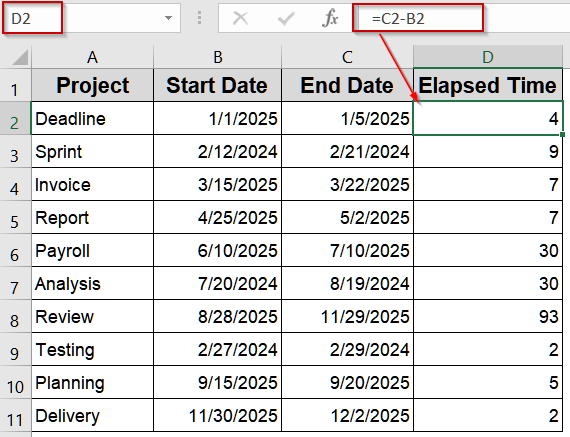The width and height of the screenshot is (570, 437).
Task: Select start date 7/20/2024 cell
Action: [x=217, y=284]
